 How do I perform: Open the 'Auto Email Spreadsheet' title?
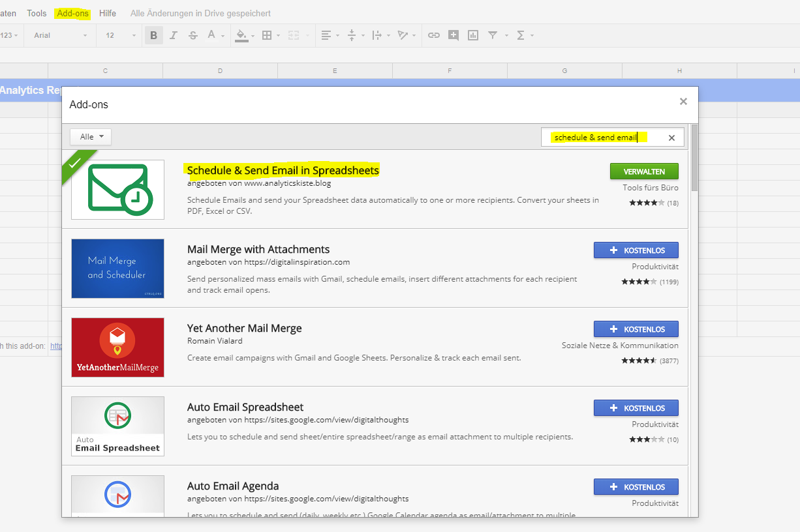click(245, 407)
